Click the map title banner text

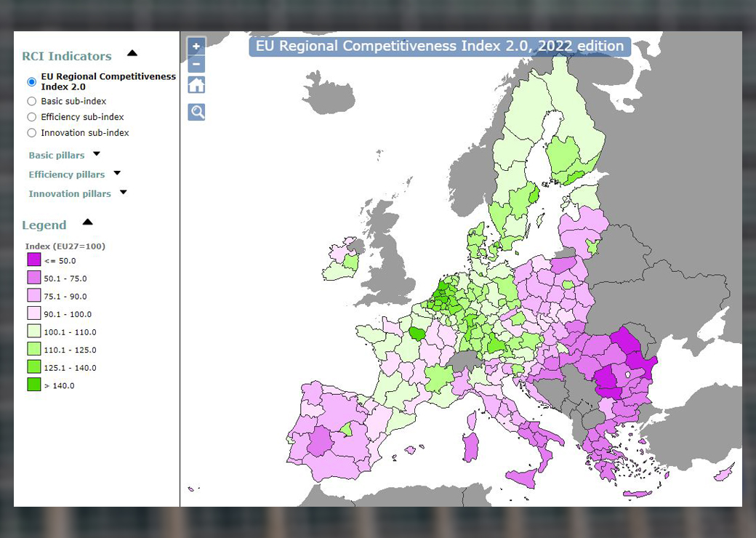click(x=440, y=47)
